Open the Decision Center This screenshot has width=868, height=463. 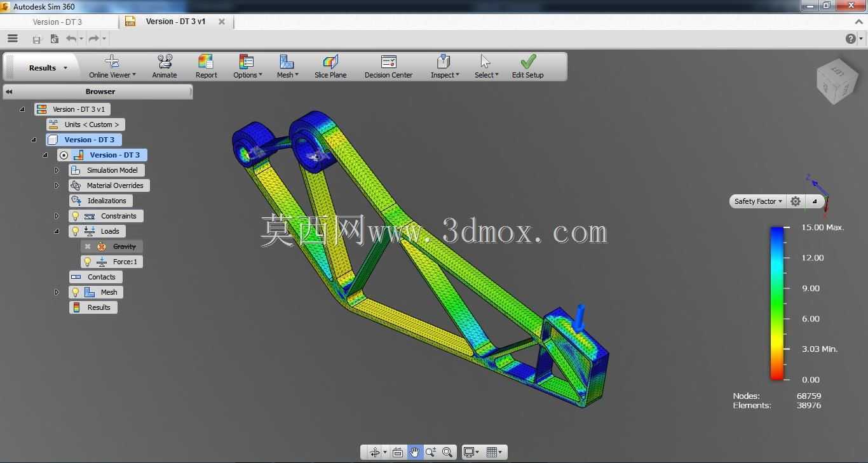tap(388, 67)
